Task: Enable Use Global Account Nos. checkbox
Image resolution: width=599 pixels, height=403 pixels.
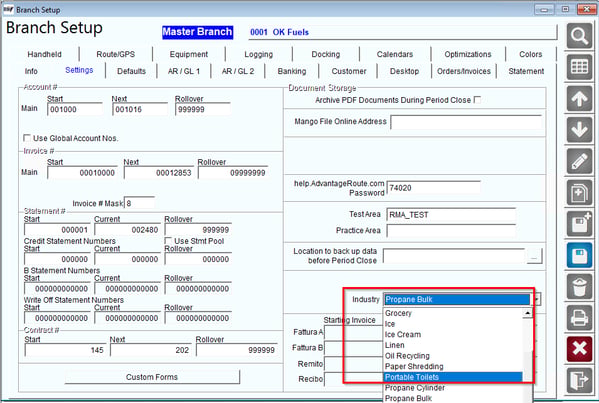Action: pyautogui.click(x=27, y=138)
